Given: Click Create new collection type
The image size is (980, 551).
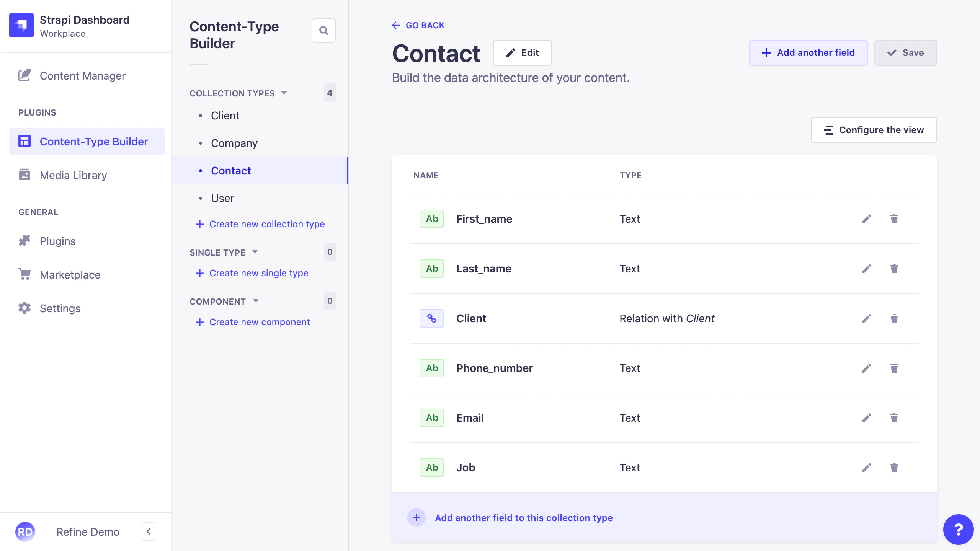Looking at the screenshot, I should 267,224.
